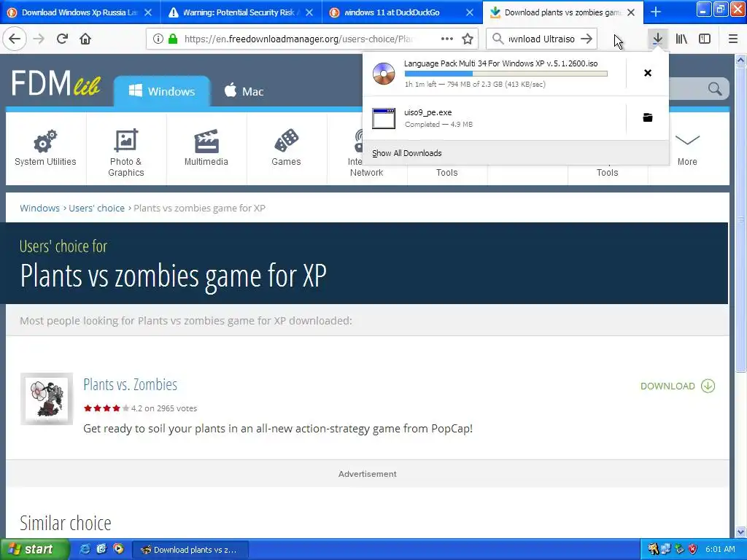
Task: Go back to the previous page
Action: pos(15,39)
